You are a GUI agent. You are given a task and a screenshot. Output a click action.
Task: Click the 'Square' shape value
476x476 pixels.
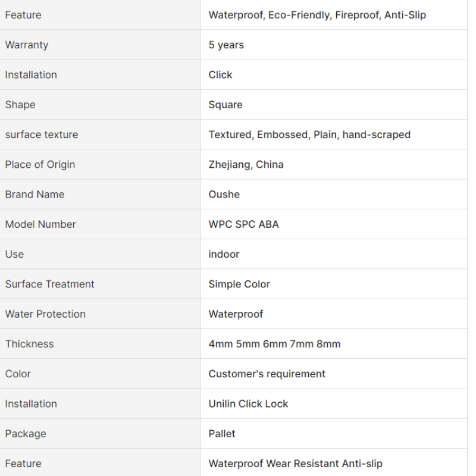coord(226,105)
